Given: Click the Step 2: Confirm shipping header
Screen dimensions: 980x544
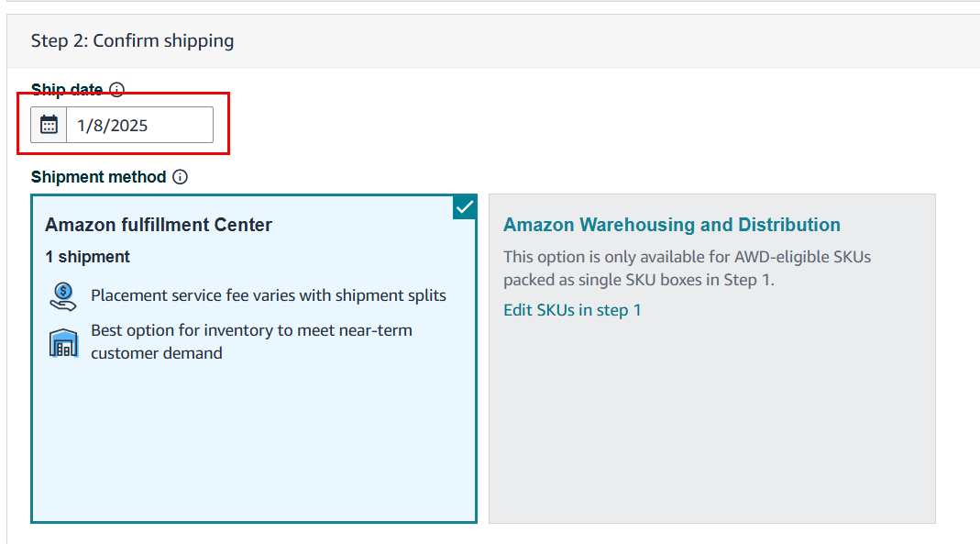Looking at the screenshot, I should [133, 40].
